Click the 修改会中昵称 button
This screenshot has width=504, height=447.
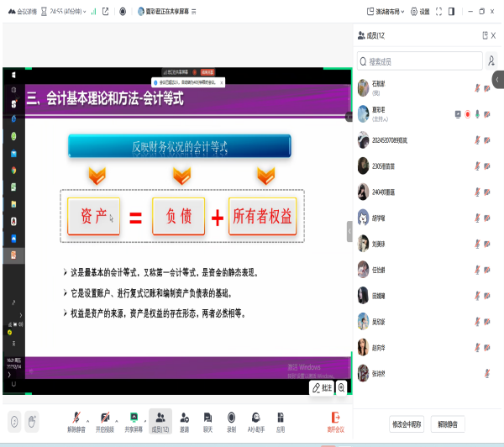click(407, 424)
